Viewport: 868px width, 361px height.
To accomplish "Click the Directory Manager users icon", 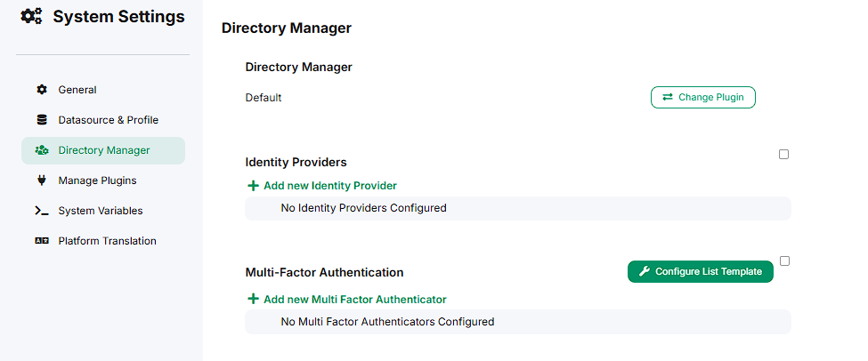I will point(42,150).
